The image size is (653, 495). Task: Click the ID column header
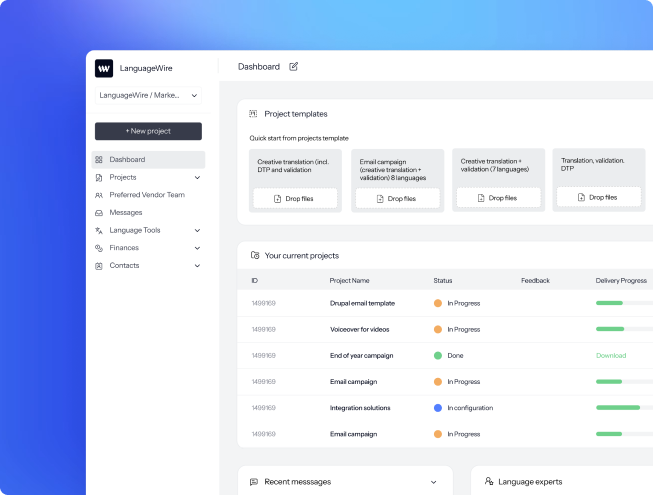[x=254, y=281]
